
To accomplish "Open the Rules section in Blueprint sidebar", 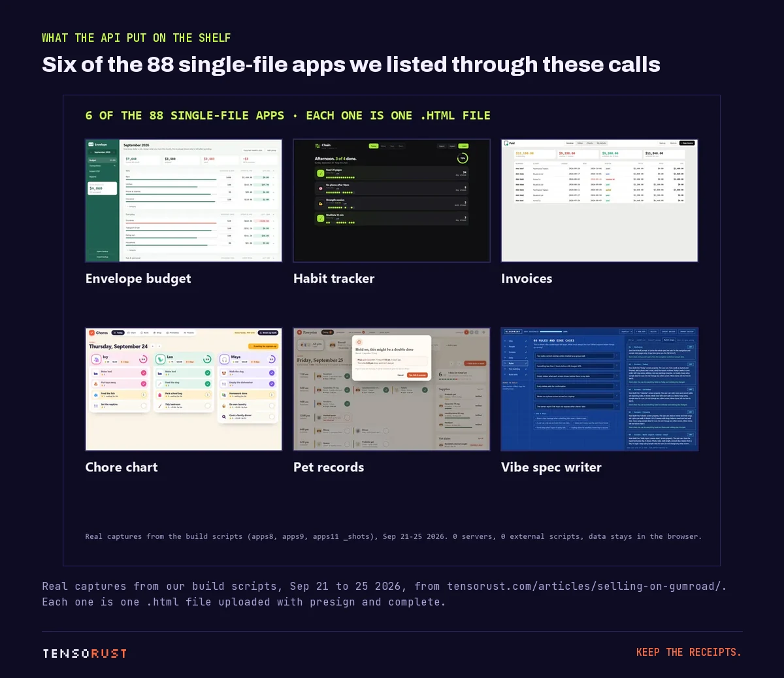I will tap(515, 363).
